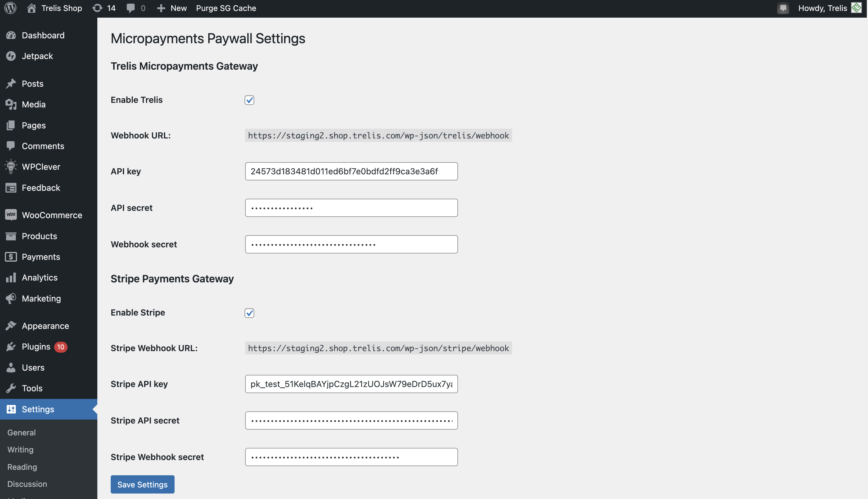The height and width of the screenshot is (499, 868).
Task: Click the Marketing megaphone icon
Action: (x=11, y=298)
